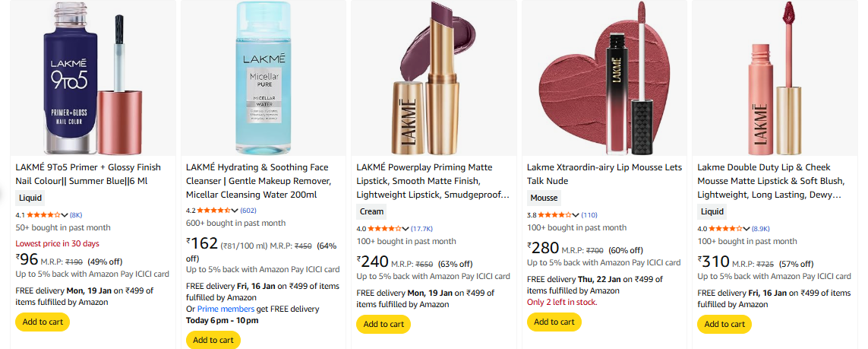Add the 9To5 nail colour to cart

click(x=43, y=322)
